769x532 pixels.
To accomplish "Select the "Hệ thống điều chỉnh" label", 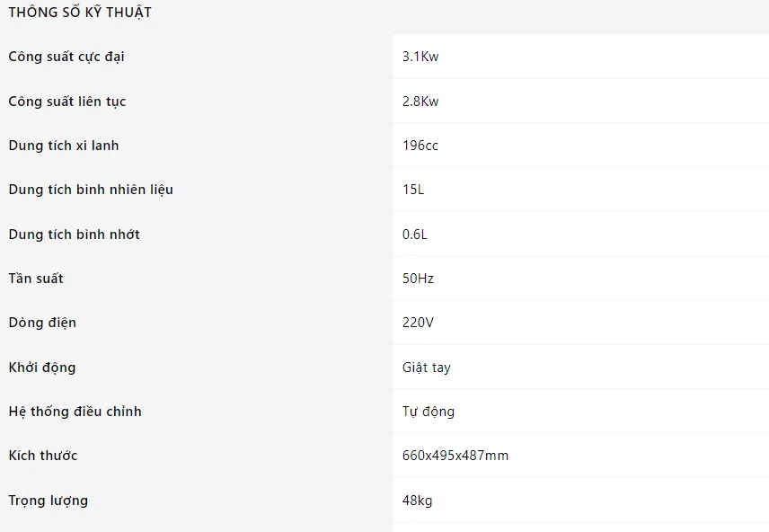I will click(75, 412).
